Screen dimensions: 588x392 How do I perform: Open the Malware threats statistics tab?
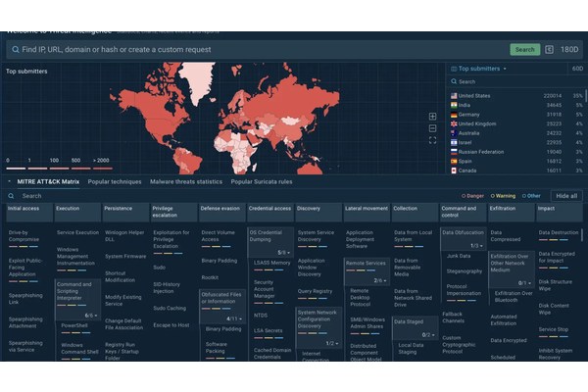[x=186, y=182]
